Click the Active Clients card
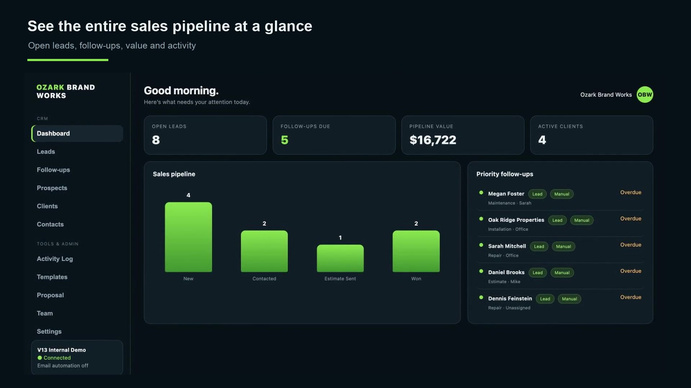 pos(591,135)
